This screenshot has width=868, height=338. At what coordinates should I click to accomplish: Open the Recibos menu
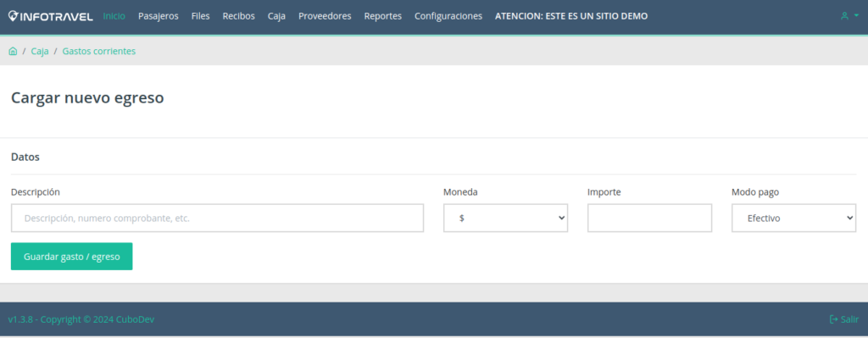point(238,16)
